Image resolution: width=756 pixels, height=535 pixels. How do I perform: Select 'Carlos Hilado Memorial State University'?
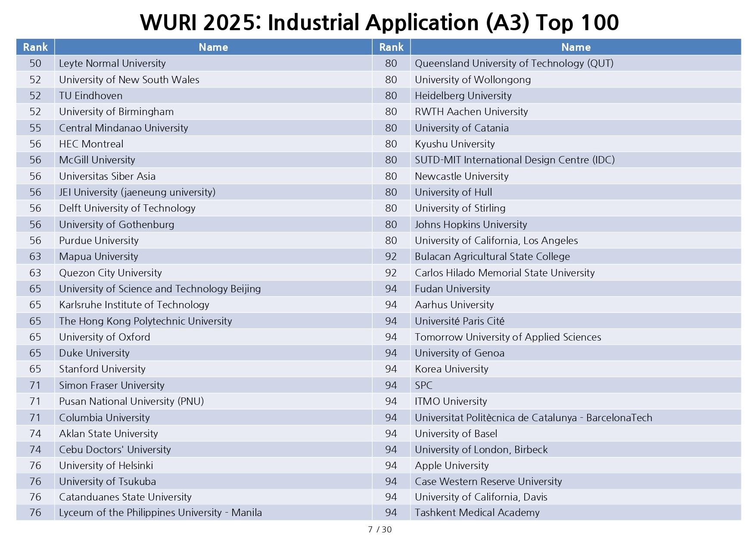tap(504, 273)
